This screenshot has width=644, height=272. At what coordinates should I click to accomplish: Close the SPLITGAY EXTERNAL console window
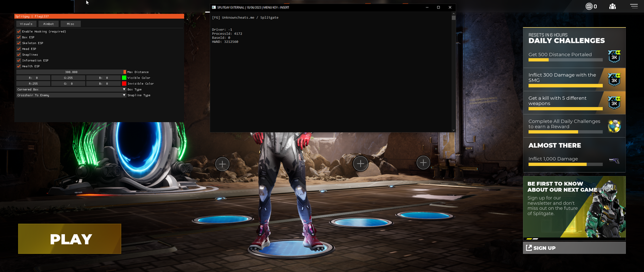tap(450, 7)
